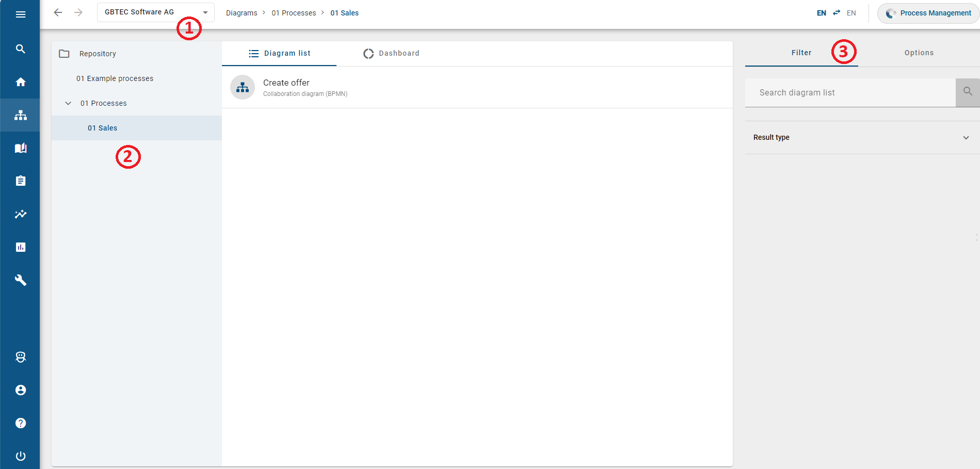The width and height of the screenshot is (980, 469).
Task: Select the Repository root folder
Action: pyautogui.click(x=137, y=54)
